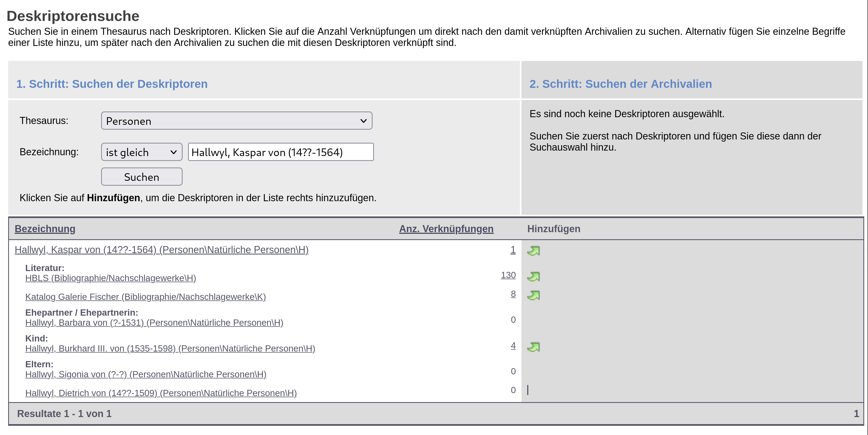Screen dimensions: 868x435
Task: Click the 'Ehepartner / Ehepartnerin:' label
Action: (x=82, y=313)
